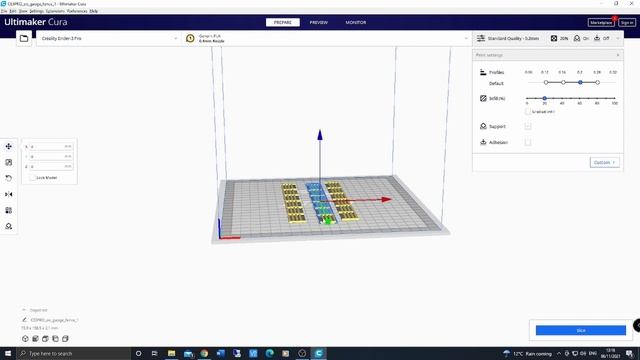This screenshot has width=640, height=360.
Task: Select the 0.28 profile radio point
Action: (x=597, y=82)
